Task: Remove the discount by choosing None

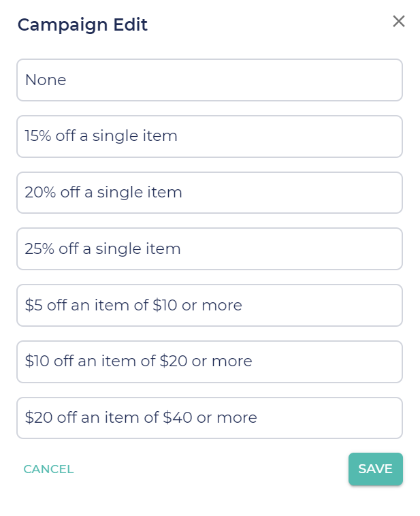Action: point(210,80)
